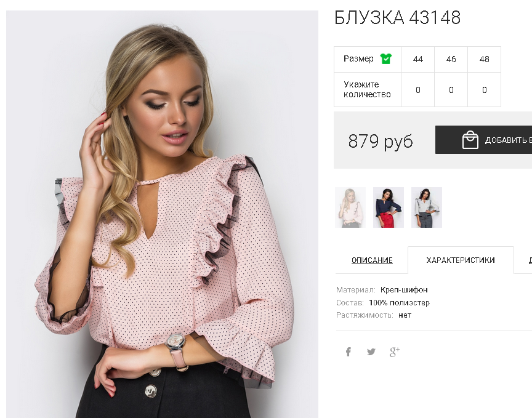Share the blouse on Google Plus

click(394, 352)
